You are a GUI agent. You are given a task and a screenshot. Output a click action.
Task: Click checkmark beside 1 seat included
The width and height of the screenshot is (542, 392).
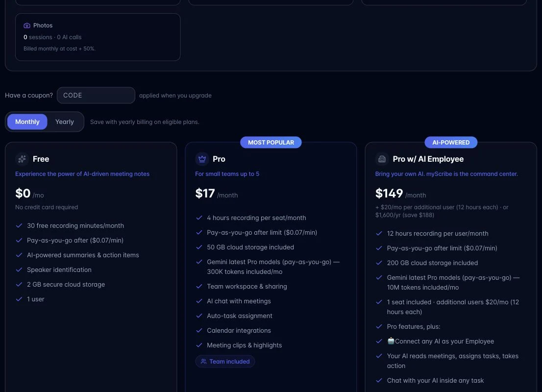click(379, 302)
